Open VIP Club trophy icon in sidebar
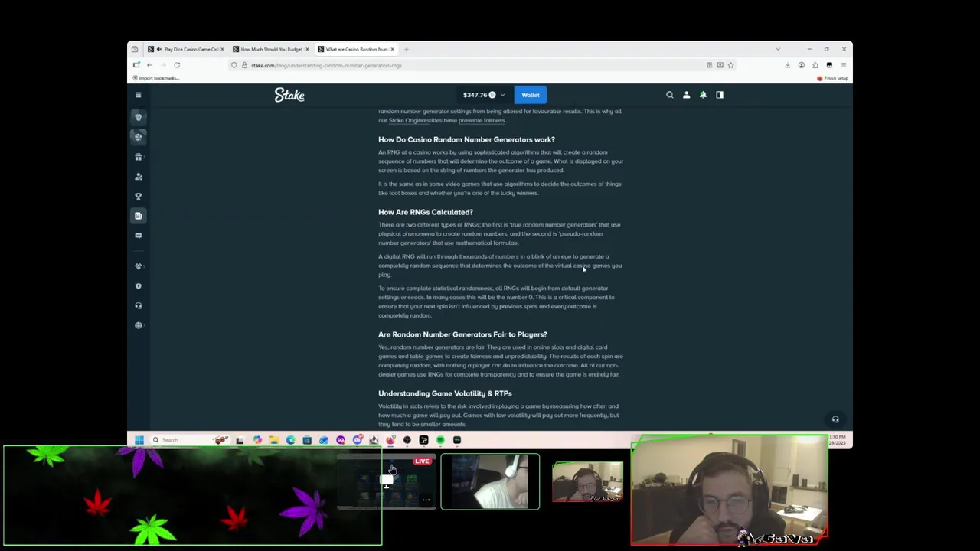Image resolution: width=980 pixels, height=551 pixels. [139, 196]
